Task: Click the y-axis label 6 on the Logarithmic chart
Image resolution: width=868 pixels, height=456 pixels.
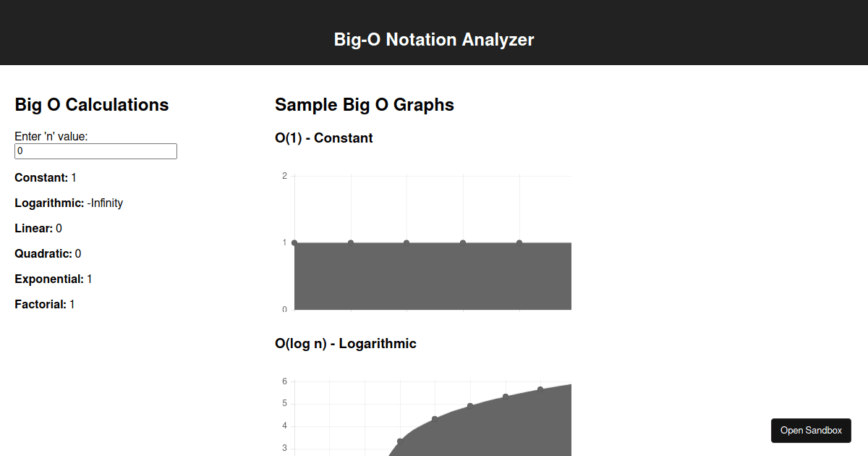Action: pyautogui.click(x=284, y=381)
